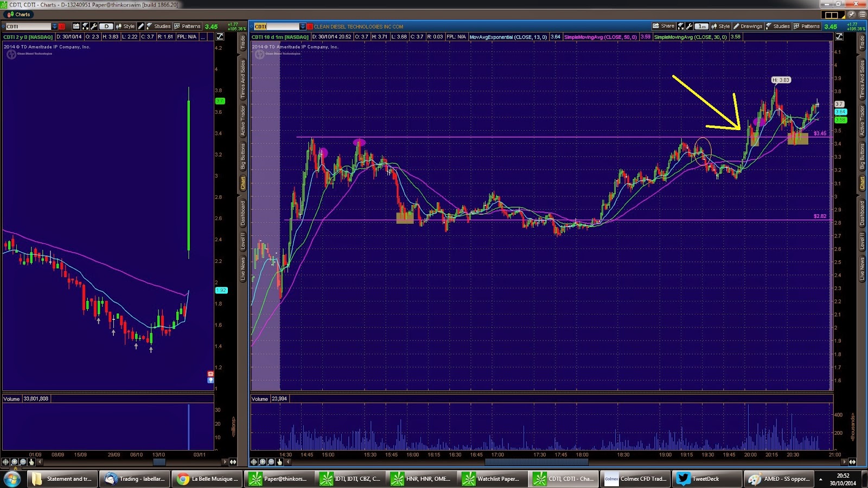Click the left chart drawings pencil icon
868x488 pixels.
[x=141, y=26]
